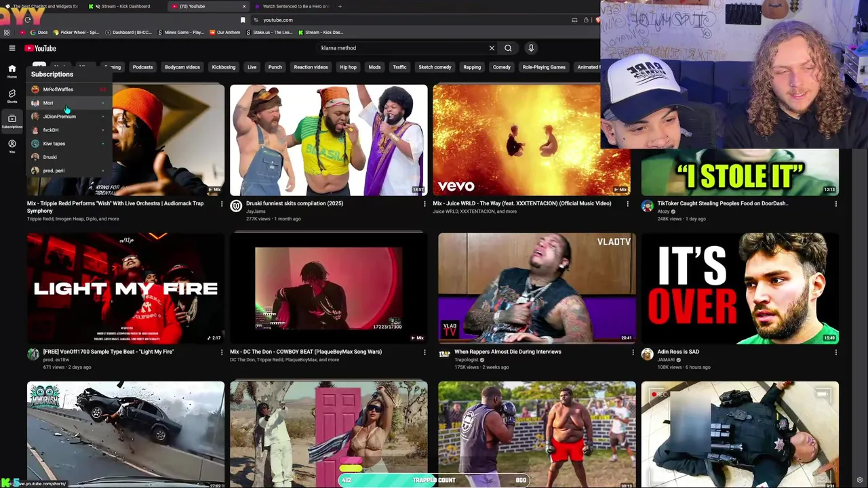Clear the search box with the X
Viewport: 868px width, 488px height.
click(492, 48)
